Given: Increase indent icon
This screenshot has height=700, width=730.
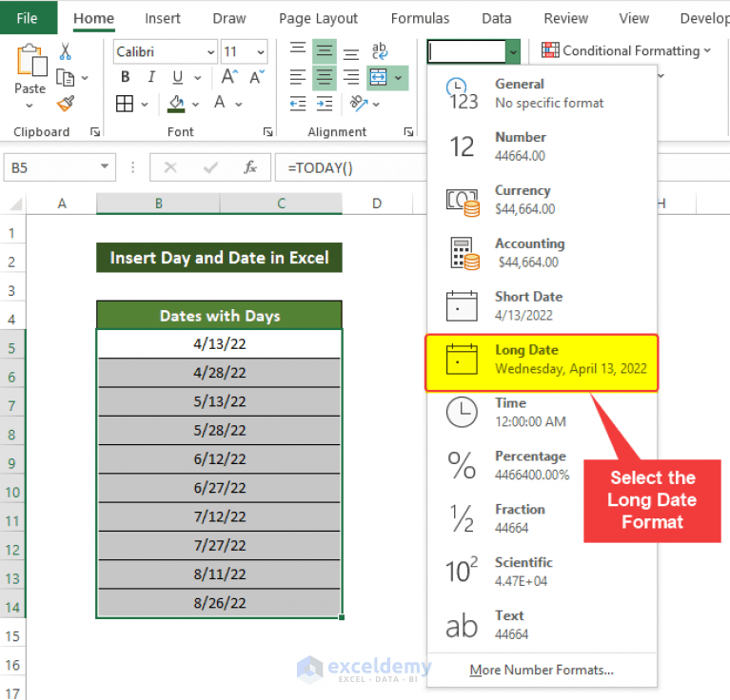Looking at the screenshot, I should pyautogui.click(x=325, y=104).
